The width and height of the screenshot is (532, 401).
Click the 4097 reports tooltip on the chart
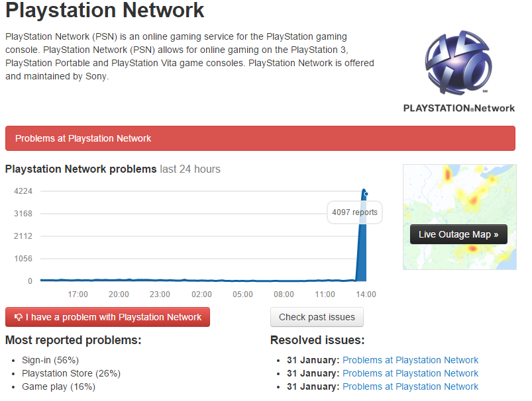click(x=355, y=212)
